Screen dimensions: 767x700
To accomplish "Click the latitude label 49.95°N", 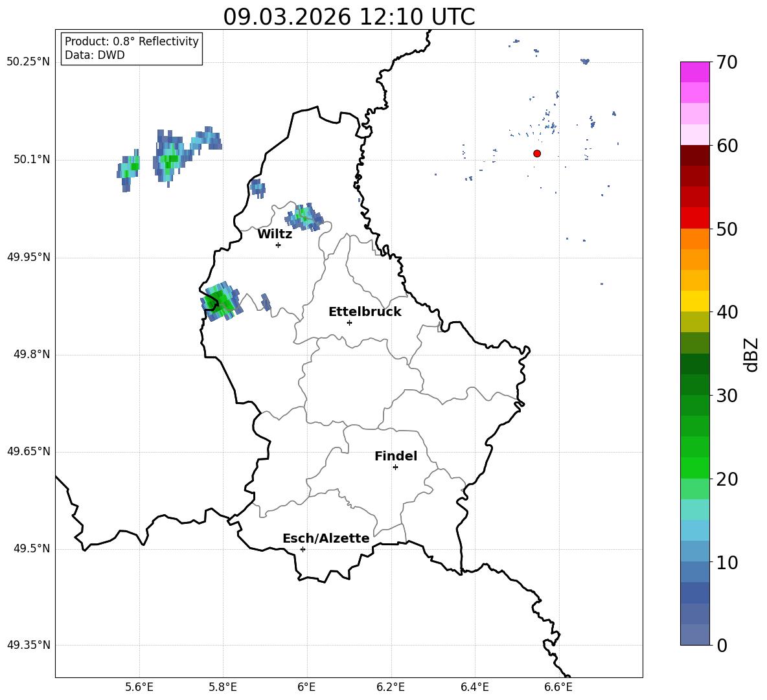I will pos(29,256).
